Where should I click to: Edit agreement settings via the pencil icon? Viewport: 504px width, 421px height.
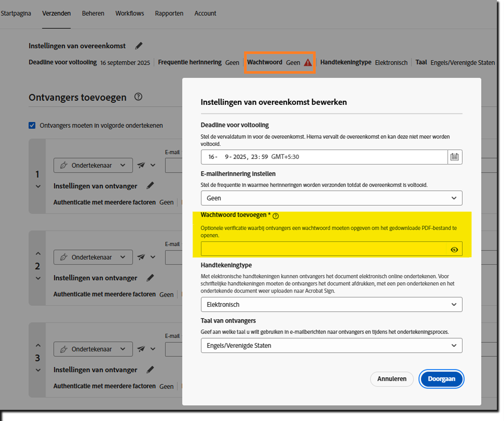click(x=139, y=46)
